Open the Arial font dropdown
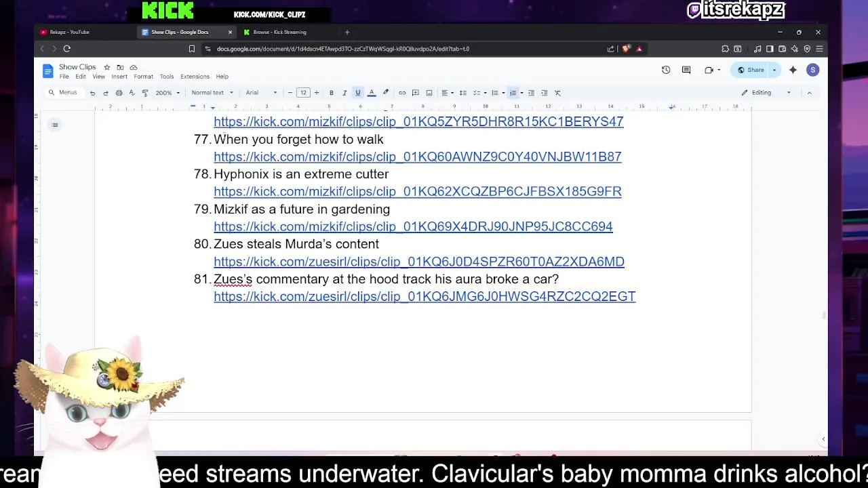Viewport: 868px width, 488px height. click(x=261, y=93)
